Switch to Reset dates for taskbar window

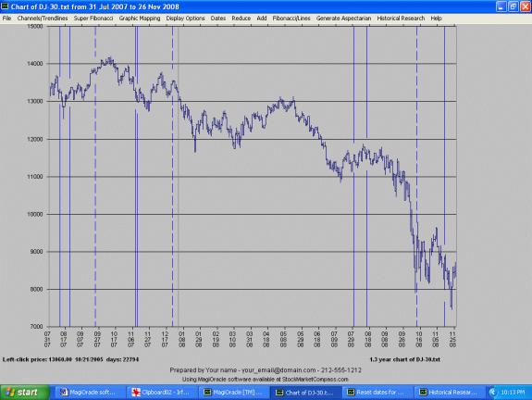pos(377,393)
